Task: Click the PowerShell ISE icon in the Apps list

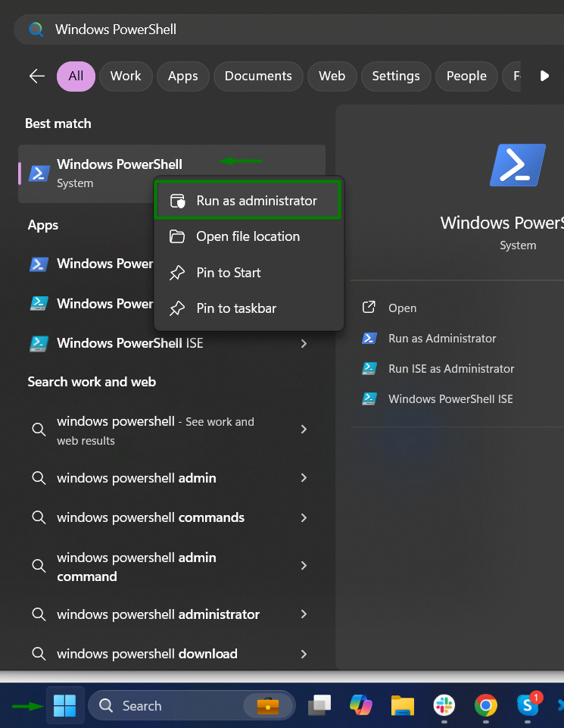Action: point(39,344)
